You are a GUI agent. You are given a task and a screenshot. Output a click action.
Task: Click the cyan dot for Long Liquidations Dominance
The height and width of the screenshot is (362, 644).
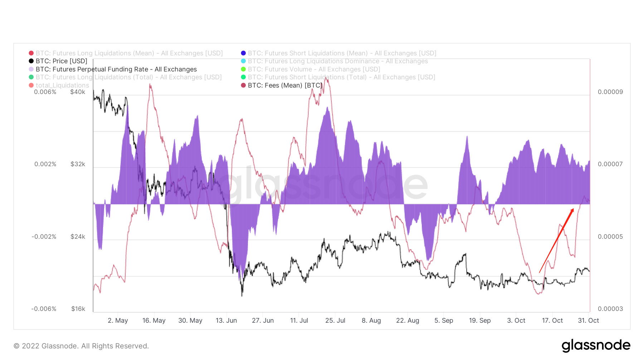[243, 61]
